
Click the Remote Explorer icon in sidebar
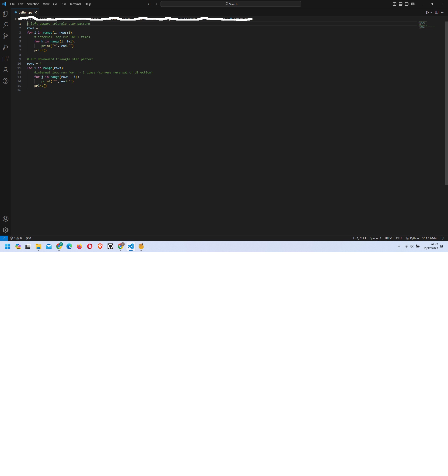click(x=5, y=81)
